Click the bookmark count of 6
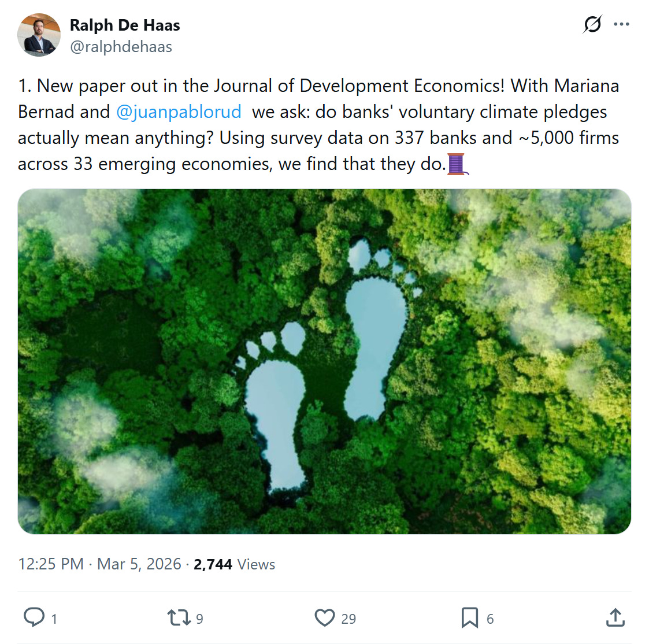The width and height of the screenshot is (649, 644). pyautogui.click(x=490, y=619)
